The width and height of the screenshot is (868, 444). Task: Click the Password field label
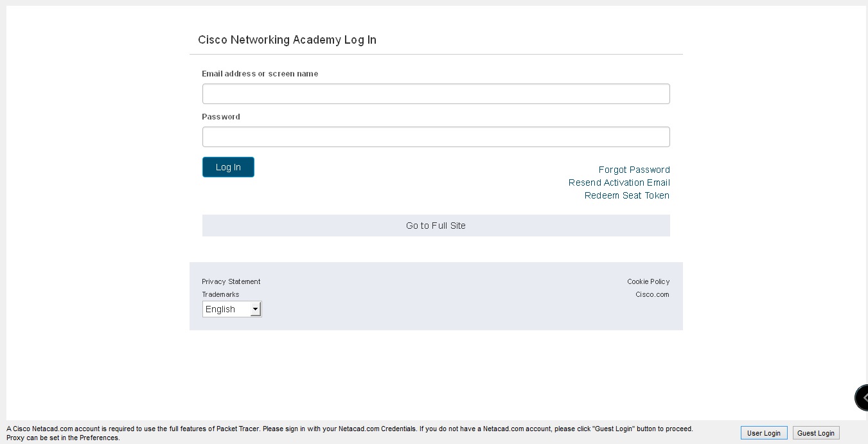point(221,117)
